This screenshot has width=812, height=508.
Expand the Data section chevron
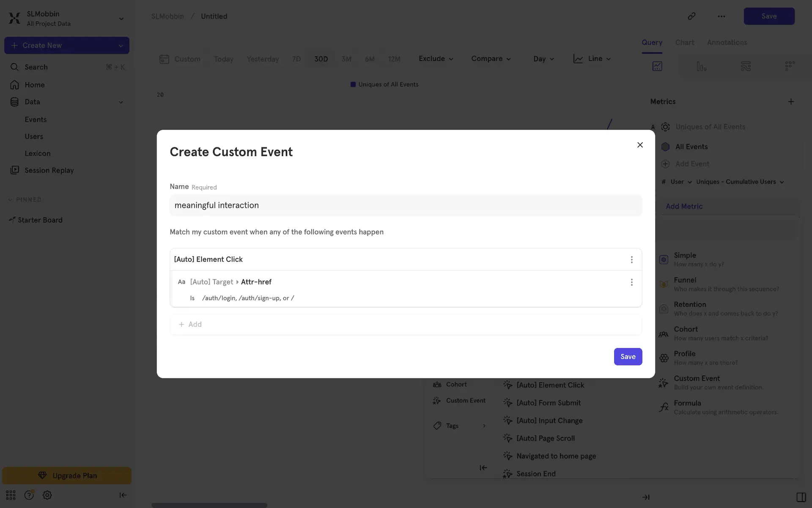[x=121, y=102]
